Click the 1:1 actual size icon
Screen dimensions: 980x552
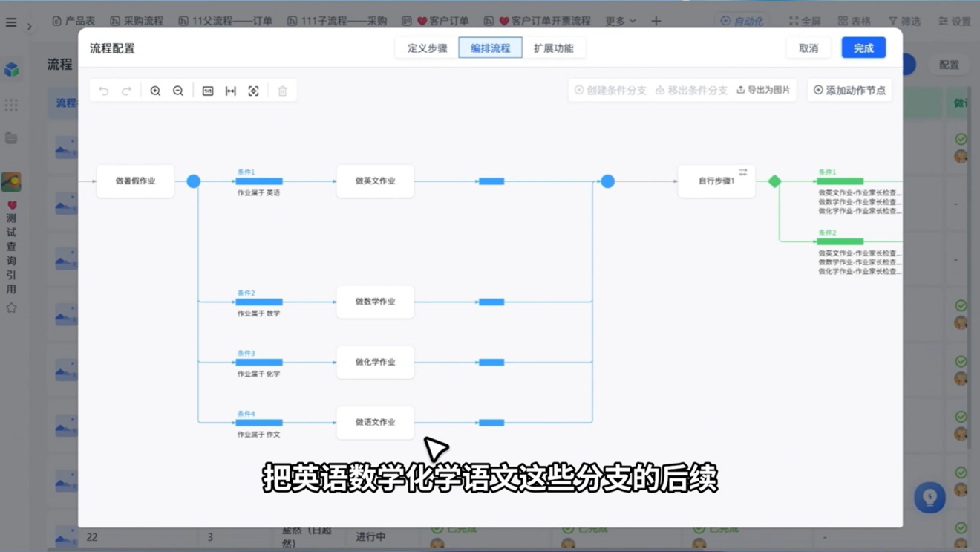[208, 91]
